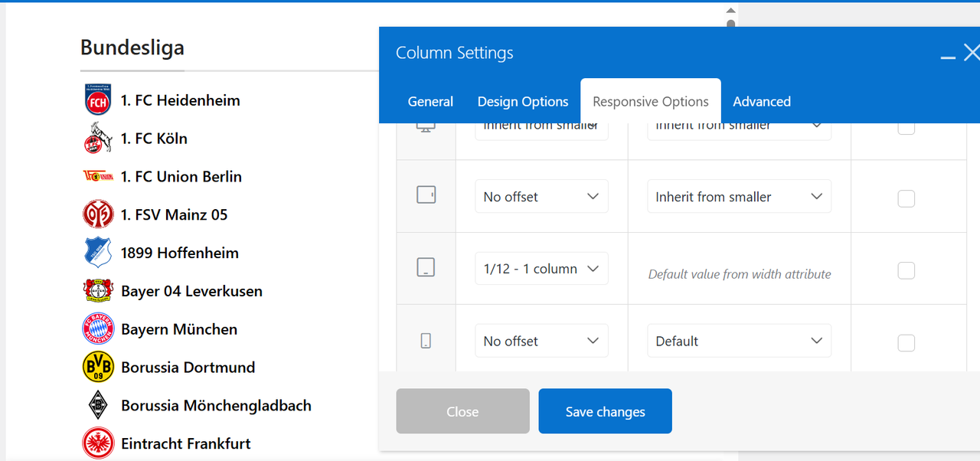Screen dimensions: 980x461
Task: Open the 1. FC Union Berlin link
Action: click(181, 176)
